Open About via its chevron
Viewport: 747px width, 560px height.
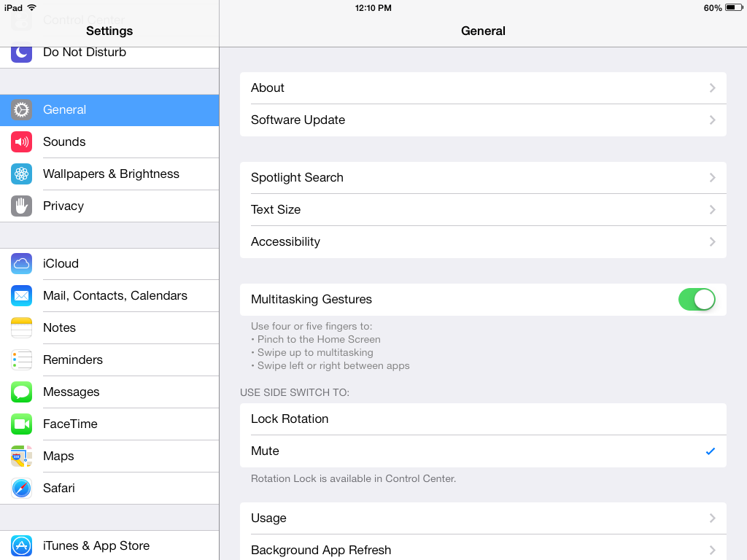[712, 88]
